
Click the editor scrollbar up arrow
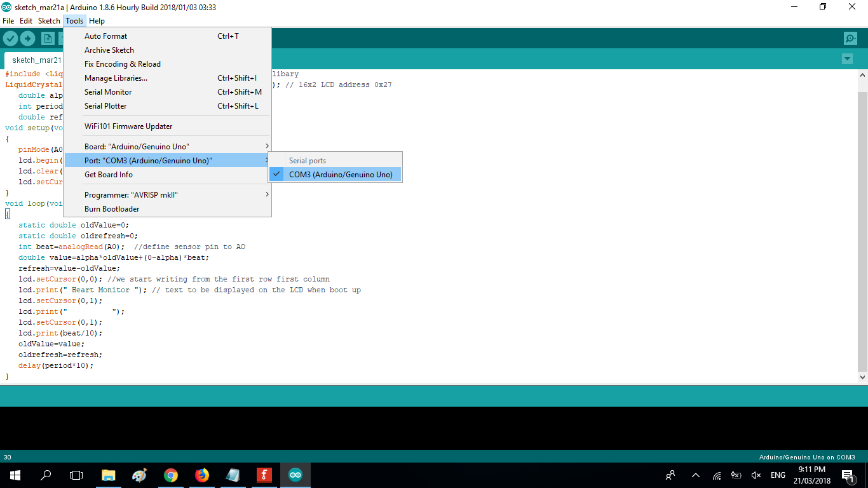pos(862,75)
